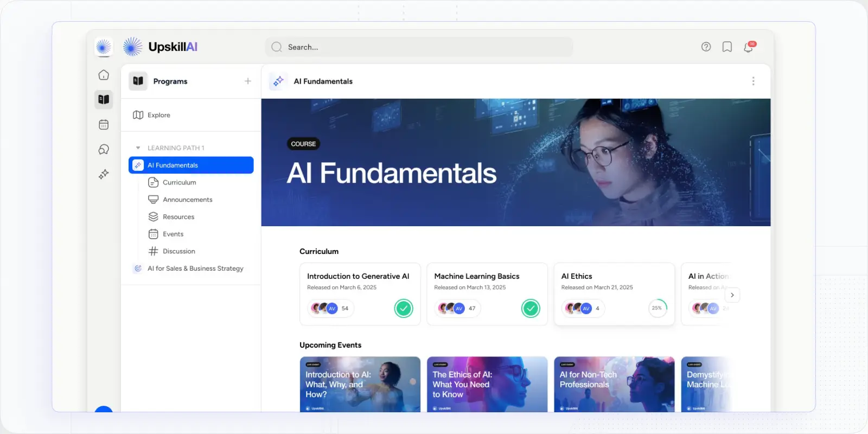The image size is (868, 434).
Task: Open the help question mark icon
Action: click(x=706, y=47)
